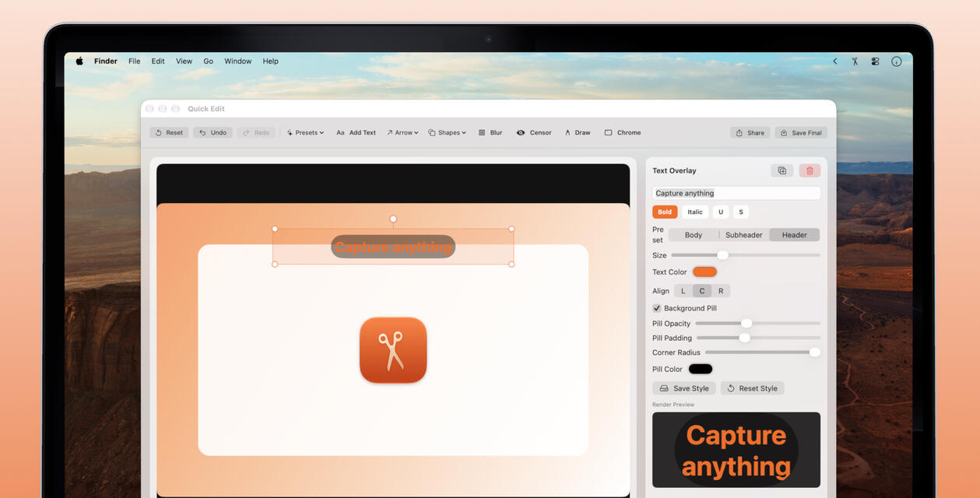Select the Draw tool
The height and width of the screenshot is (498, 980).
(578, 132)
